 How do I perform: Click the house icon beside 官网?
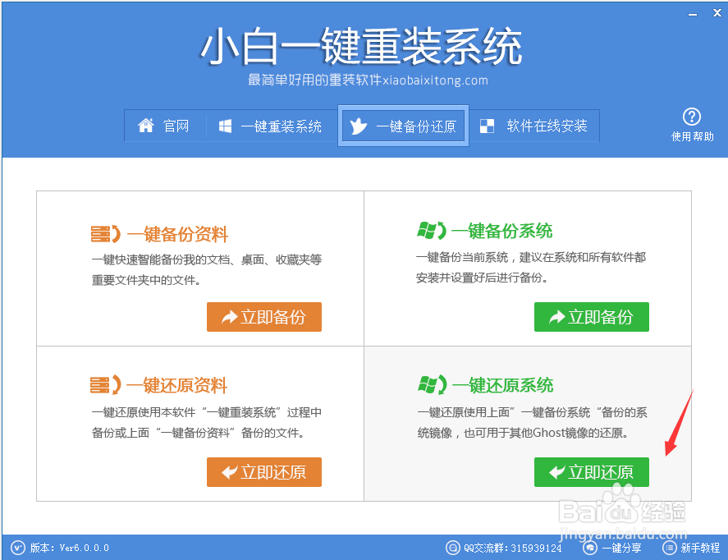click(x=146, y=126)
